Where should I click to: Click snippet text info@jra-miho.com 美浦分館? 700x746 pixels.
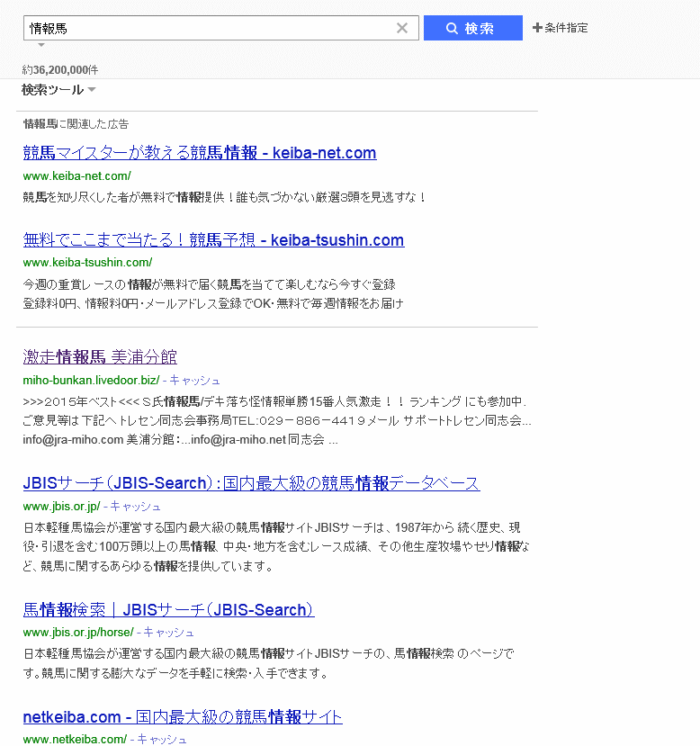point(181,440)
